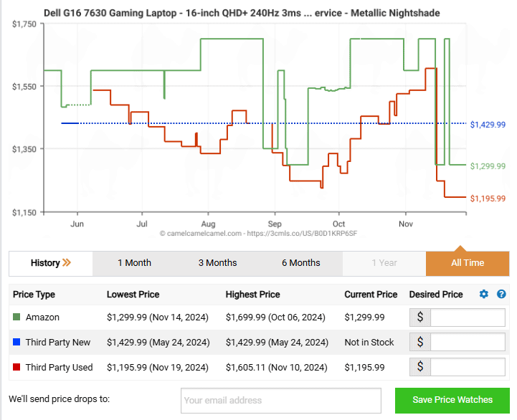
Task: Click Amazon lowest price $1,299.99 (Nov 14, 2024)
Action: pos(158,317)
